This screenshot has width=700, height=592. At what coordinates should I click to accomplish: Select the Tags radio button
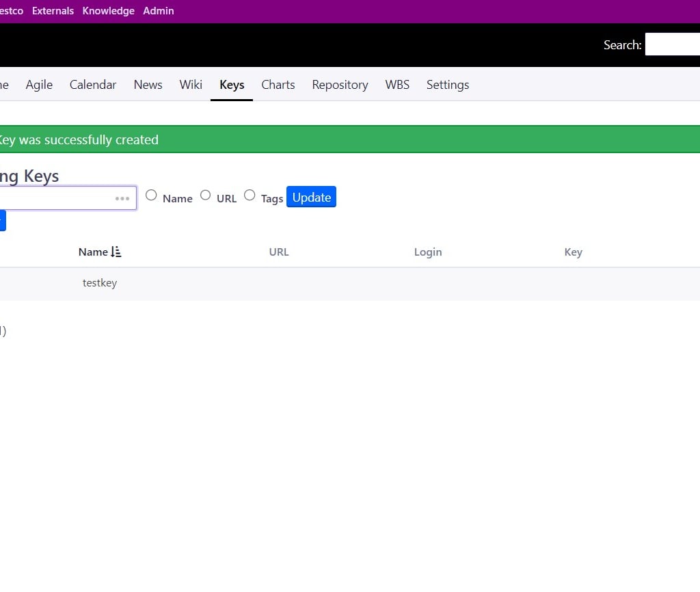250,195
